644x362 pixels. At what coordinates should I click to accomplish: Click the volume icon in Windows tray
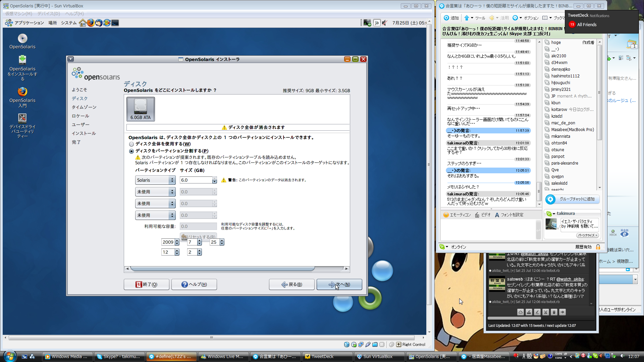coord(622,356)
